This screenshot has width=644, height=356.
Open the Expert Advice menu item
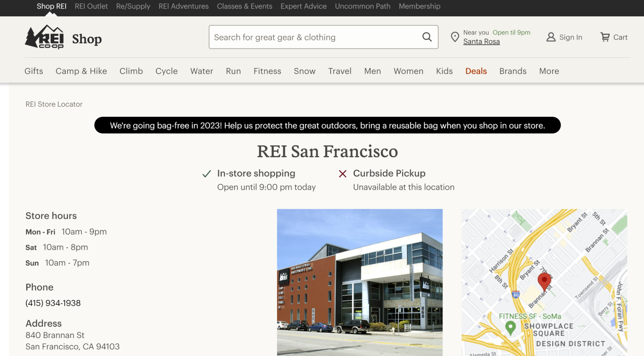(303, 6)
